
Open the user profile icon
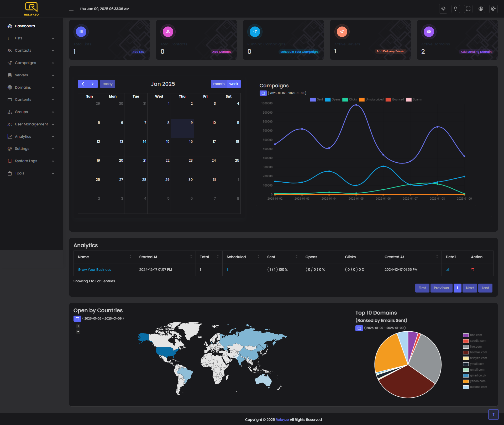tap(481, 9)
